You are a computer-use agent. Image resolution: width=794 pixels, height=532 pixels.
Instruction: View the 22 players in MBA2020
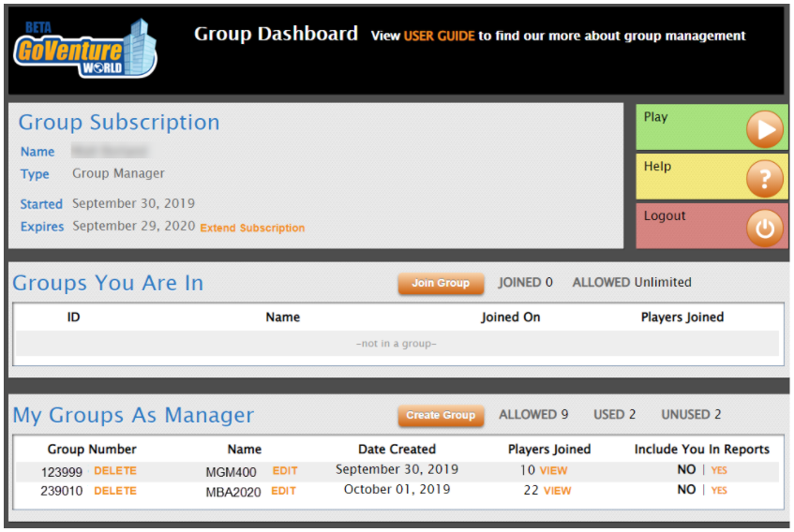(x=558, y=491)
